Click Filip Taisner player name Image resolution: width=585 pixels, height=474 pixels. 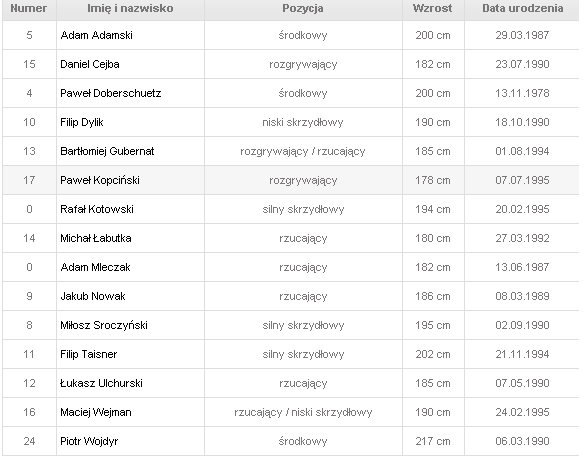pos(89,354)
